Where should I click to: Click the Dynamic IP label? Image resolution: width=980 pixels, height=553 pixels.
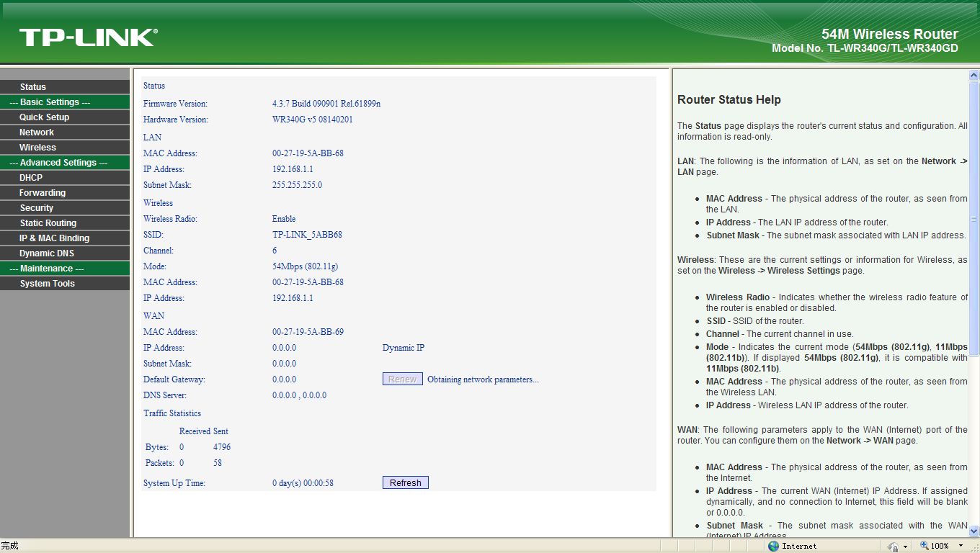coord(404,348)
